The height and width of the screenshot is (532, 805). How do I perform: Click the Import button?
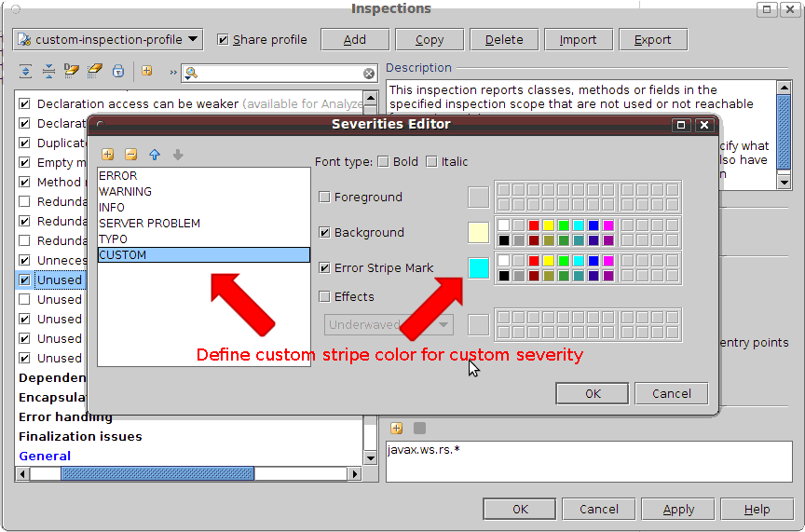pyautogui.click(x=578, y=39)
